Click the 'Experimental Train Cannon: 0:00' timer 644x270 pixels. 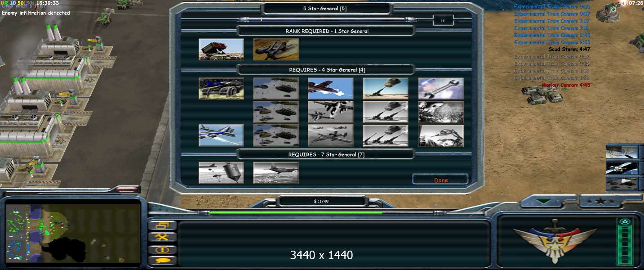(x=552, y=7)
